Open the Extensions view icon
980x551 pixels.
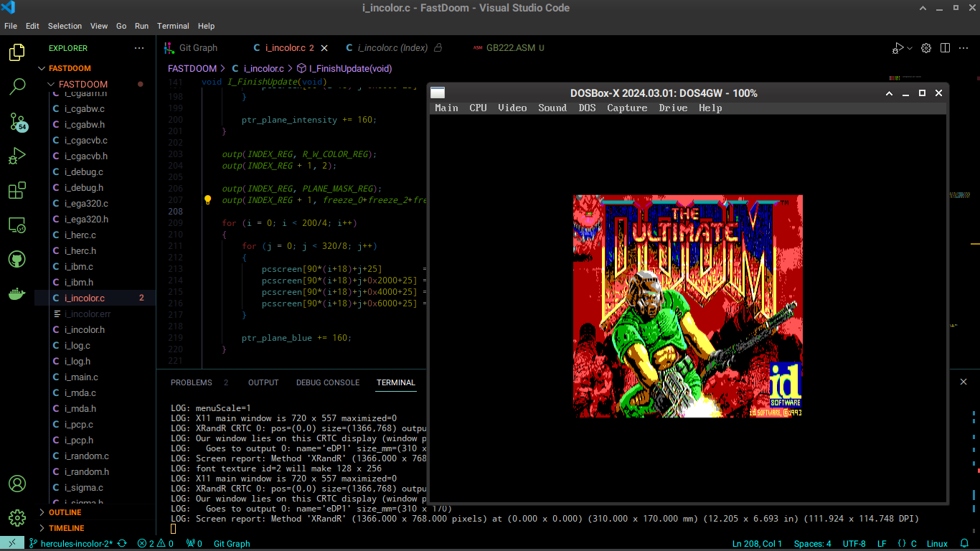17,190
